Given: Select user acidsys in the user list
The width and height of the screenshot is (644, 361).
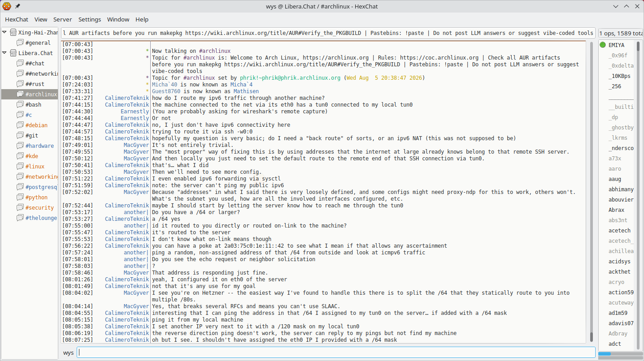Looking at the screenshot, I should (x=617, y=261).
